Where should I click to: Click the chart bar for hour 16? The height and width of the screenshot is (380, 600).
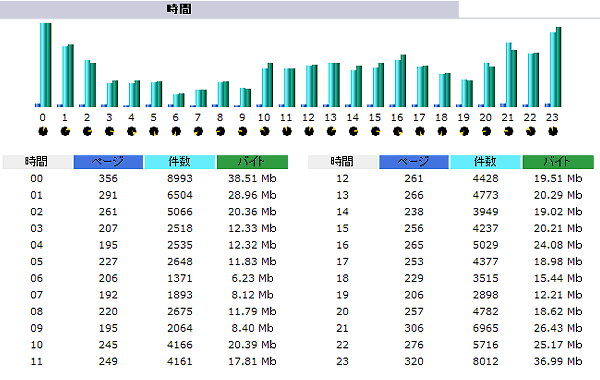point(400,81)
